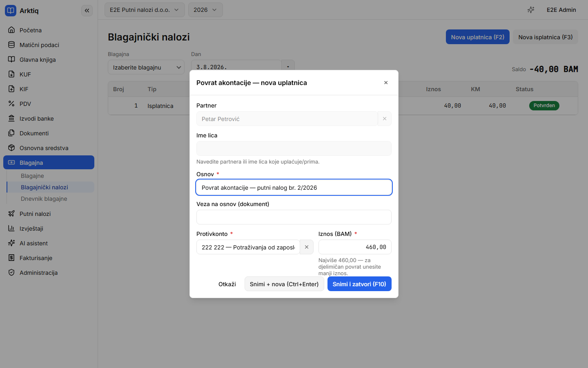This screenshot has width=588, height=368.
Task: Expand the E2E Putni nalozi d.o.o. company dropdown
Action: pos(145,10)
